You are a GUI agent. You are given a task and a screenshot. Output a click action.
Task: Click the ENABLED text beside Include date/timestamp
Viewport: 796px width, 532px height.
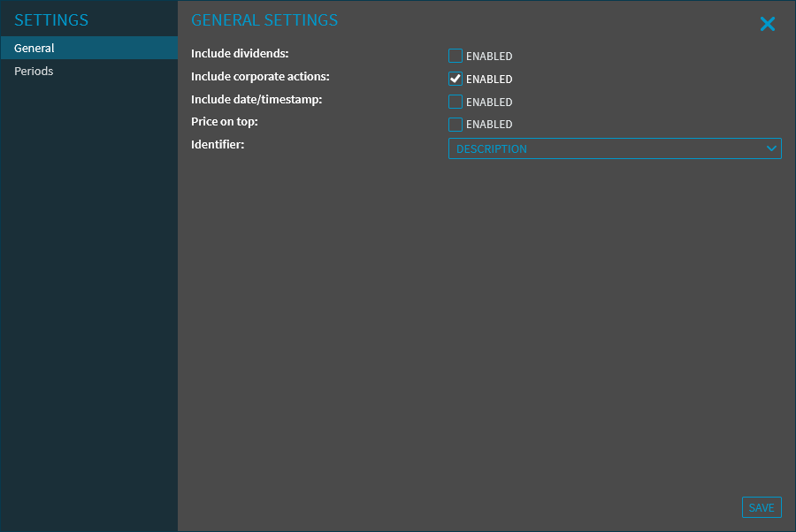tap(489, 103)
